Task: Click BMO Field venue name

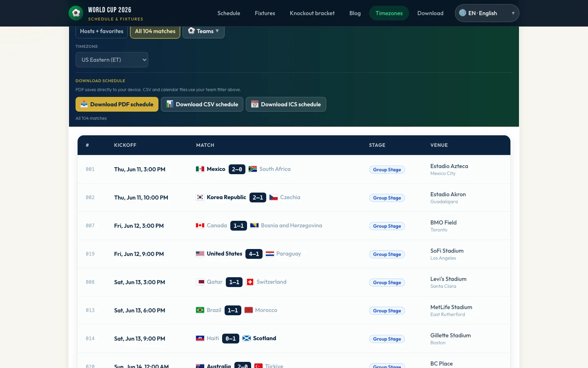Action: click(x=443, y=222)
